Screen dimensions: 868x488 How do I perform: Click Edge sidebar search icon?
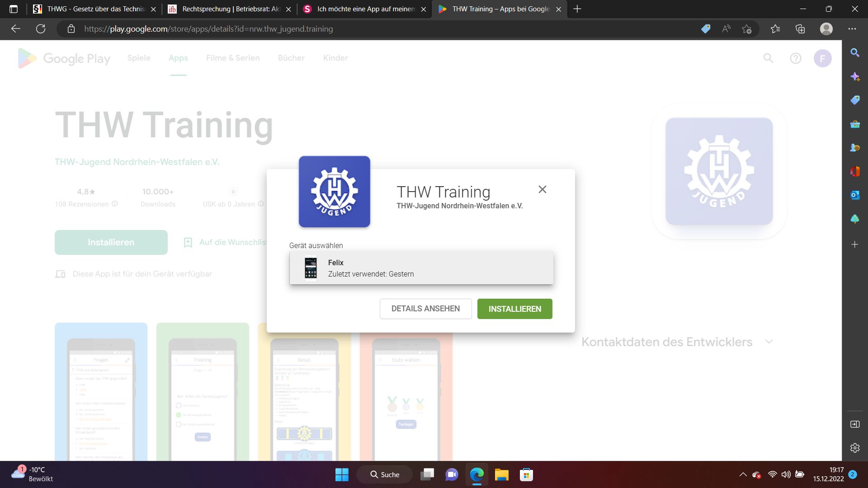[854, 53]
